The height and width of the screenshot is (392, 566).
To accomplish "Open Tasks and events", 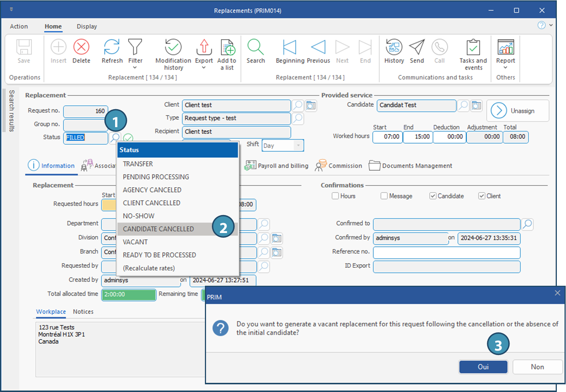I will tap(473, 47).
